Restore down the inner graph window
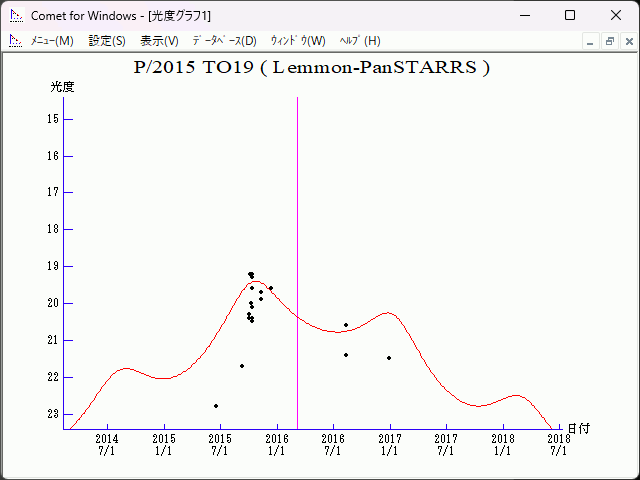 pyautogui.click(x=609, y=41)
